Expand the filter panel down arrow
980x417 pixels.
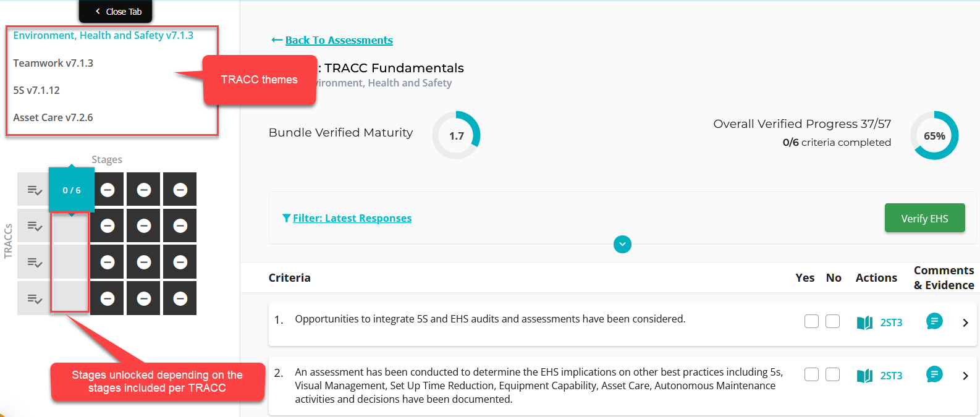(622, 245)
